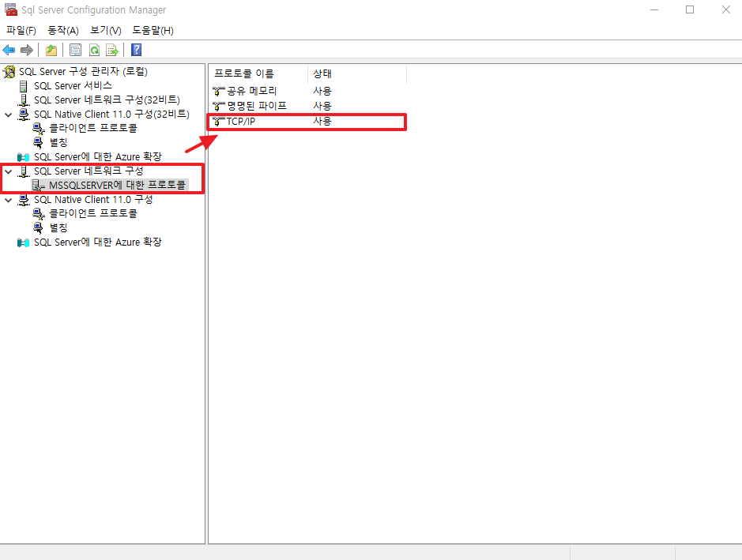
Task: Open the 파일(F) menu
Action: pos(21,31)
